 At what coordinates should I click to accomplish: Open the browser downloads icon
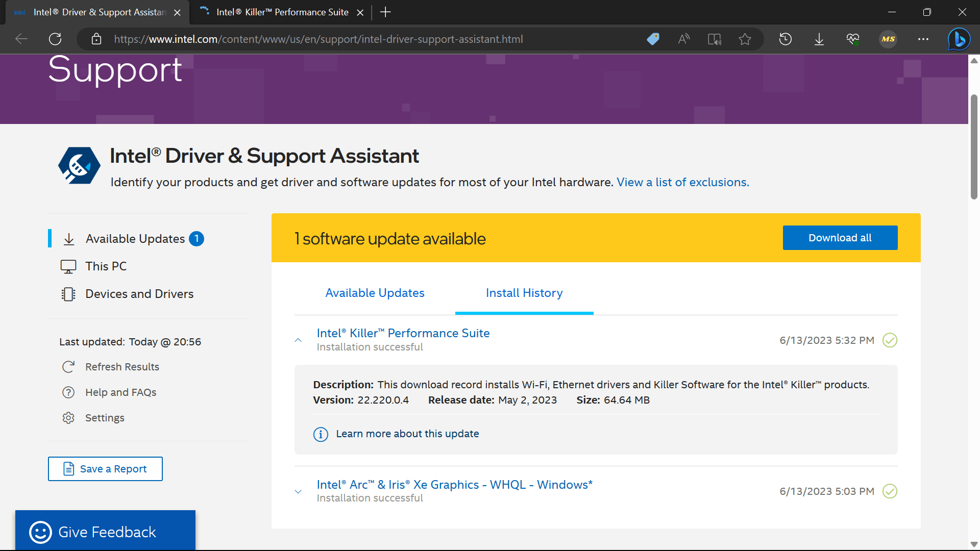pos(819,39)
